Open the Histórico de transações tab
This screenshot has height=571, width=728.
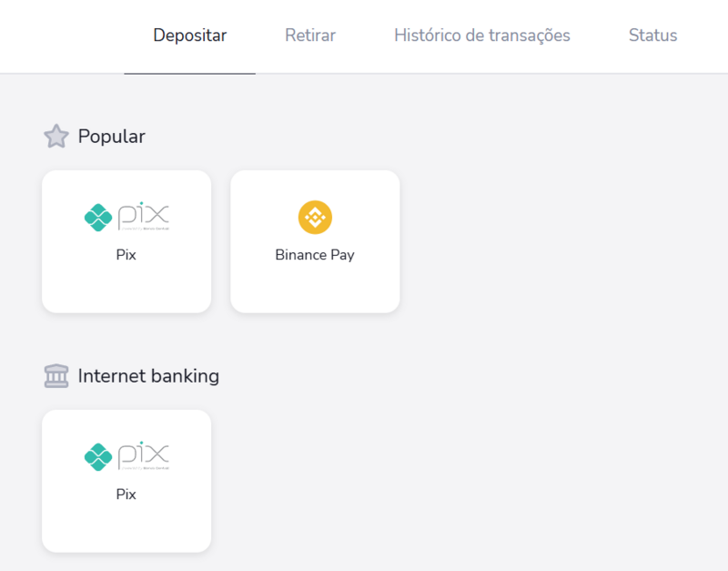coord(481,36)
